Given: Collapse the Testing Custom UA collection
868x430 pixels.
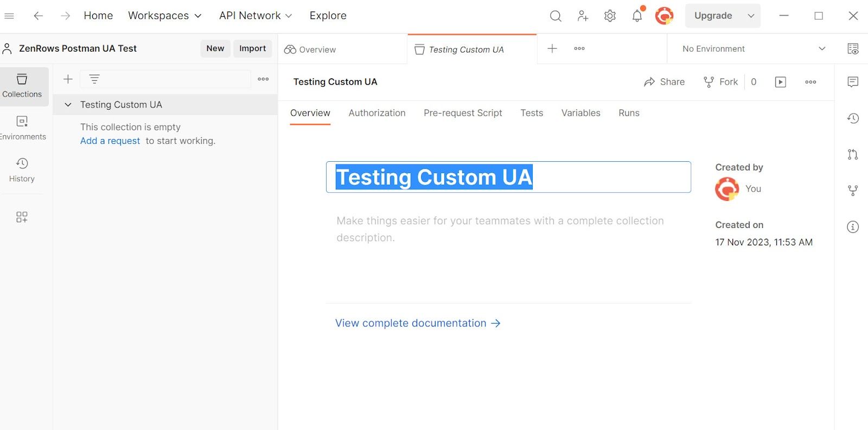Looking at the screenshot, I should click(x=68, y=105).
